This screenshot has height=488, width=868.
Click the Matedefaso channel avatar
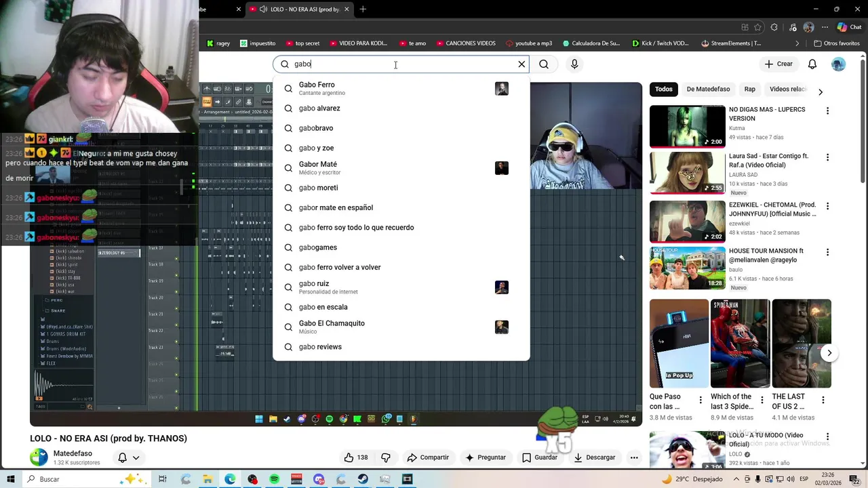coord(39,457)
